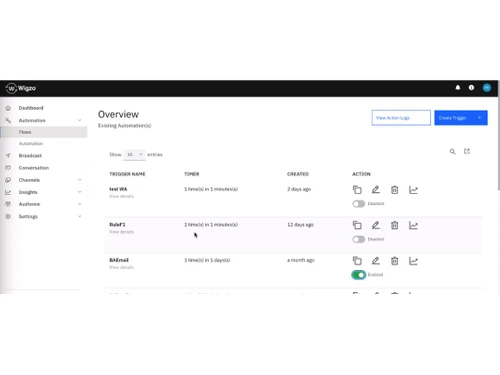
Task: Select Flows in the sidebar
Action: 44,132
